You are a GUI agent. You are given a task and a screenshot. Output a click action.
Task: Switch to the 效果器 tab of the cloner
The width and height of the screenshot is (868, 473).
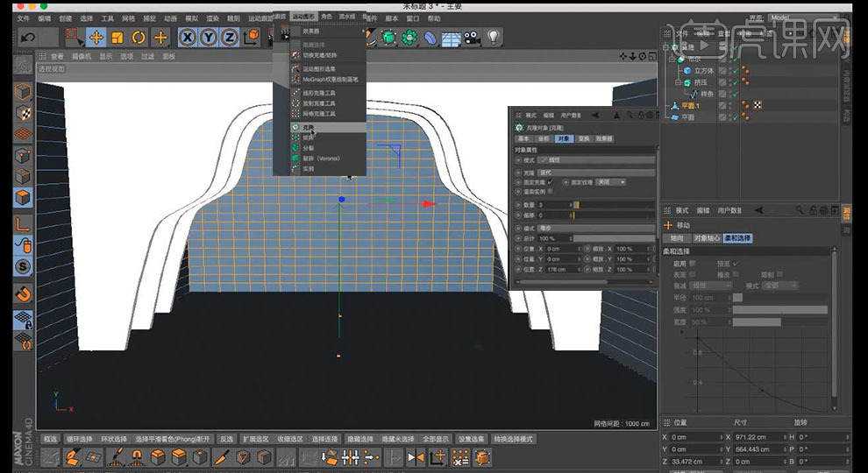(x=604, y=139)
